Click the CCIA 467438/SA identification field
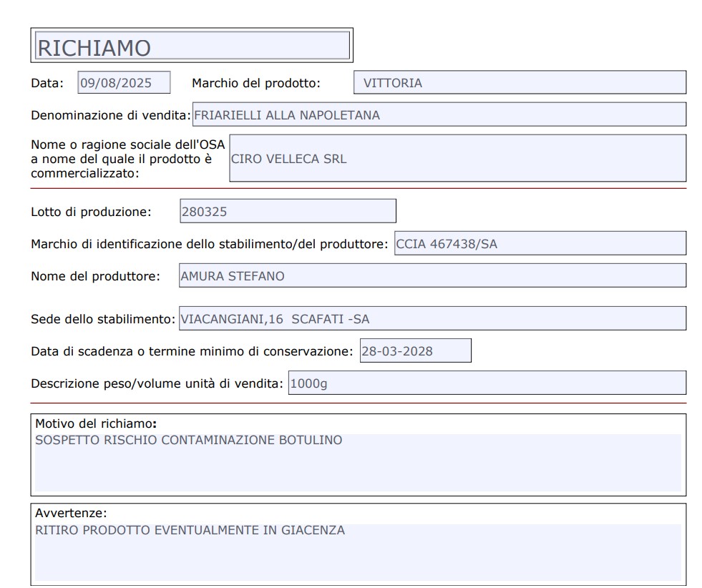This screenshot has height=588, width=702. click(x=540, y=243)
